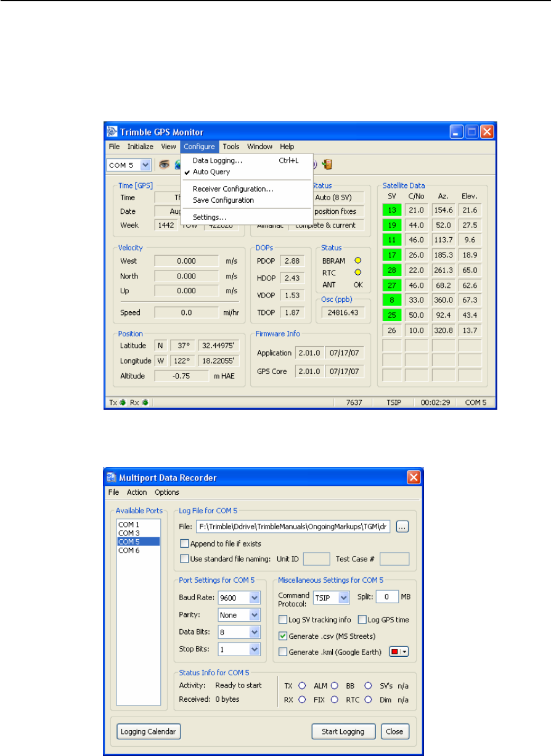Select COM 1 in Available Ports
The image size is (551, 756).
[x=139, y=524]
